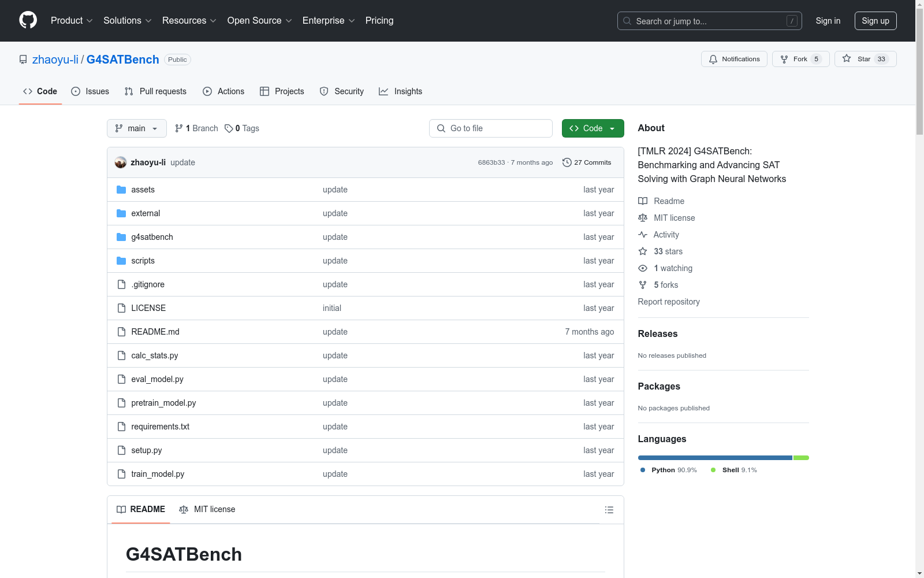Open the zhaoyu-li owner profile link
The image size is (924, 578).
coord(55,60)
